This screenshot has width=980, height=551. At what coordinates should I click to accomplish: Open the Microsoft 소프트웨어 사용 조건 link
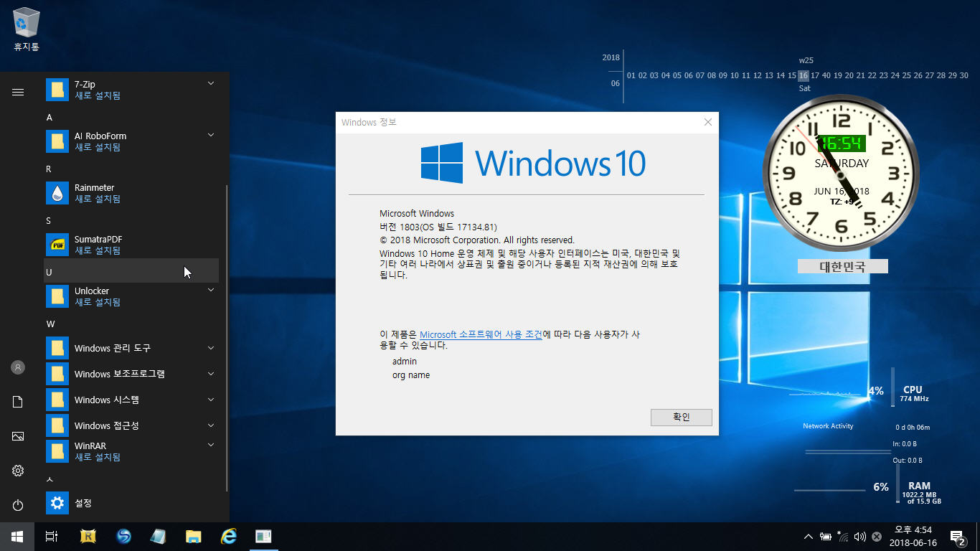coord(481,334)
